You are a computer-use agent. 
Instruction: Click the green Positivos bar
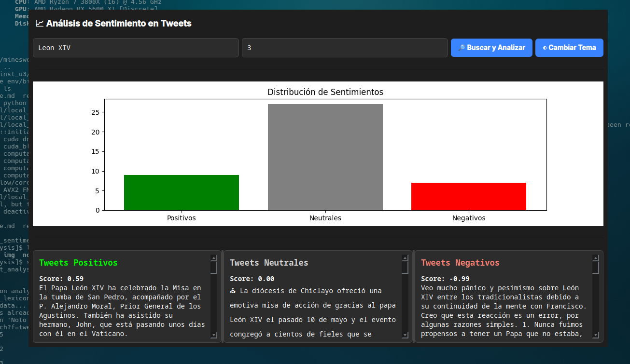[182, 192]
